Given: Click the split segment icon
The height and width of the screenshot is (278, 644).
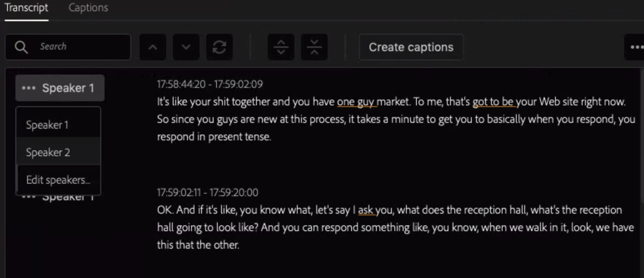Looking at the screenshot, I should point(281,47).
